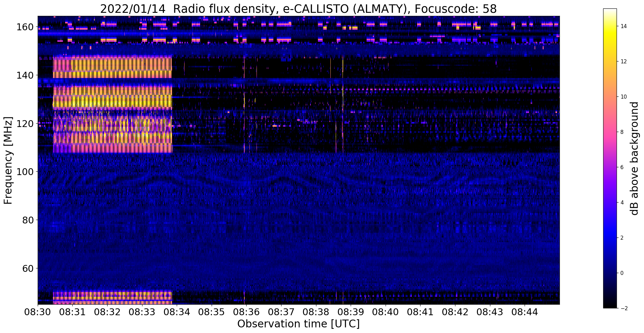Click the colorbar tick label 0
This screenshot has width=644, height=333.
tap(622, 273)
